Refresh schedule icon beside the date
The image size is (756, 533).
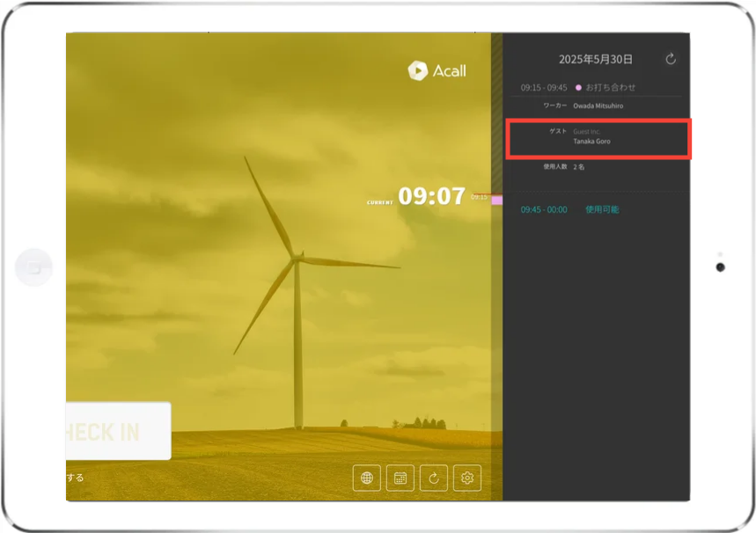tap(671, 59)
